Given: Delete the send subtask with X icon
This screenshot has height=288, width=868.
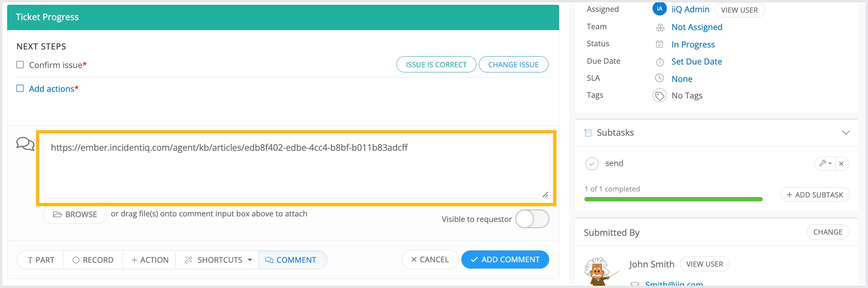Looking at the screenshot, I should point(841,163).
